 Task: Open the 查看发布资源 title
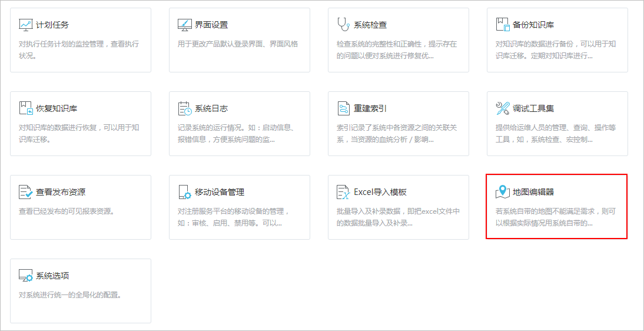pos(61,192)
